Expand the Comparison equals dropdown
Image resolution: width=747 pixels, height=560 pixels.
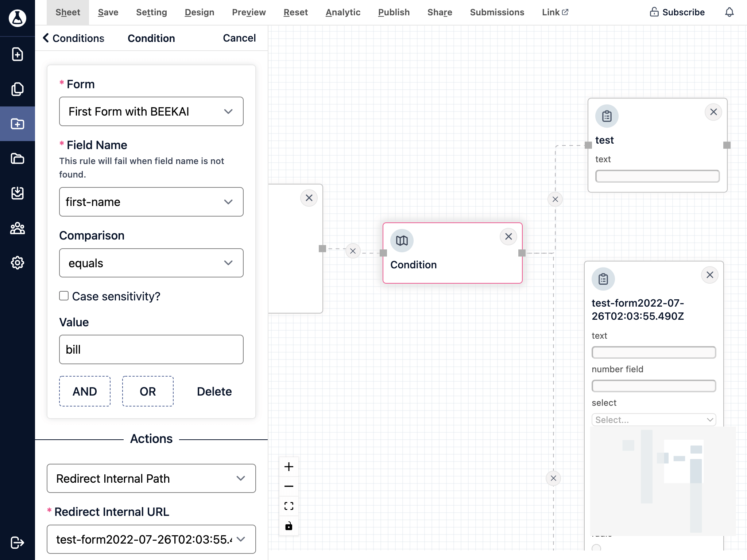tap(151, 263)
